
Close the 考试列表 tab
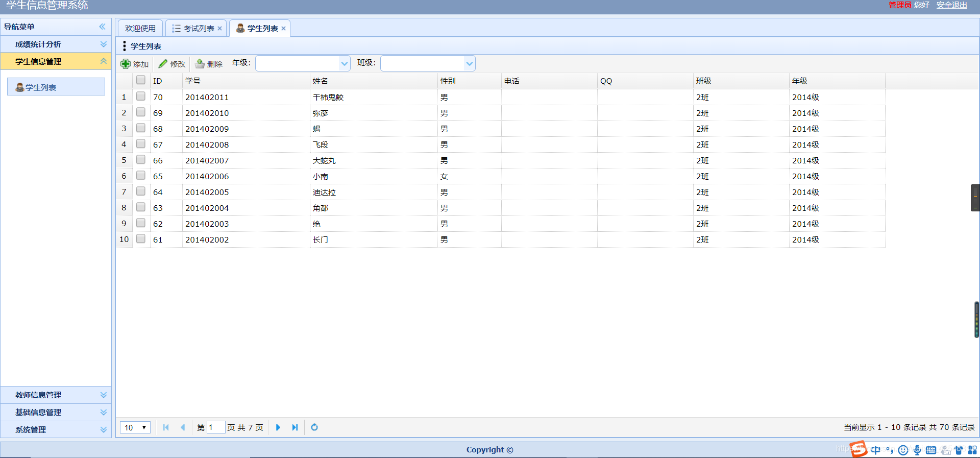(x=220, y=29)
